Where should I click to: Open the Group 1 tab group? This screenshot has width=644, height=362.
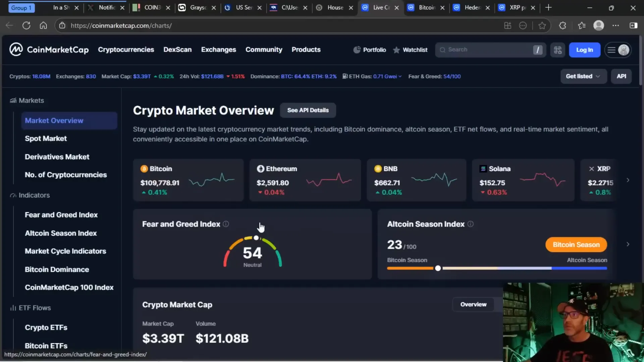(21, 8)
